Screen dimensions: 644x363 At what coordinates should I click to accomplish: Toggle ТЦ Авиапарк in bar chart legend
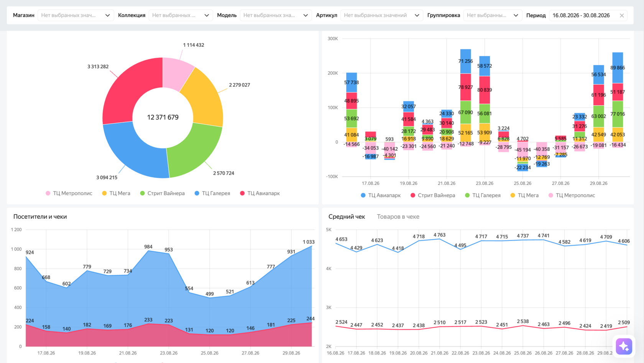[x=381, y=195]
